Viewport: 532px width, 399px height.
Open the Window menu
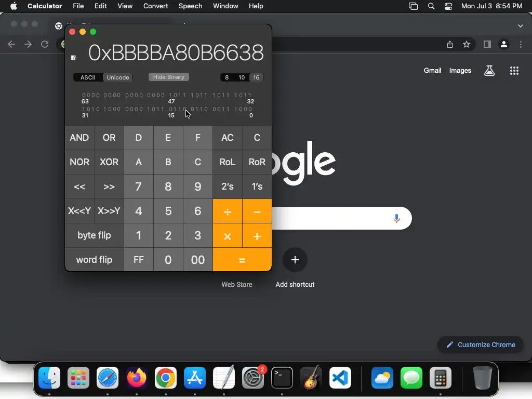[x=225, y=6]
